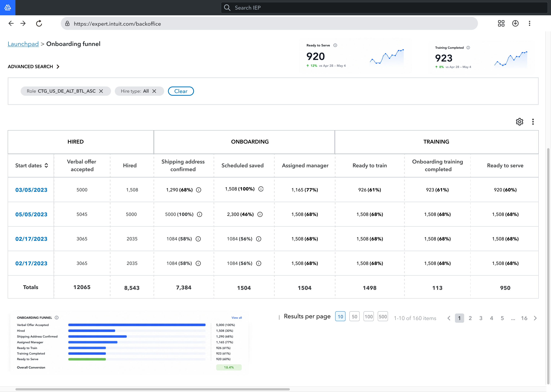Click the info icon next to ONBOARDING FUNNEL title
The width and height of the screenshot is (551, 392).
point(56,317)
